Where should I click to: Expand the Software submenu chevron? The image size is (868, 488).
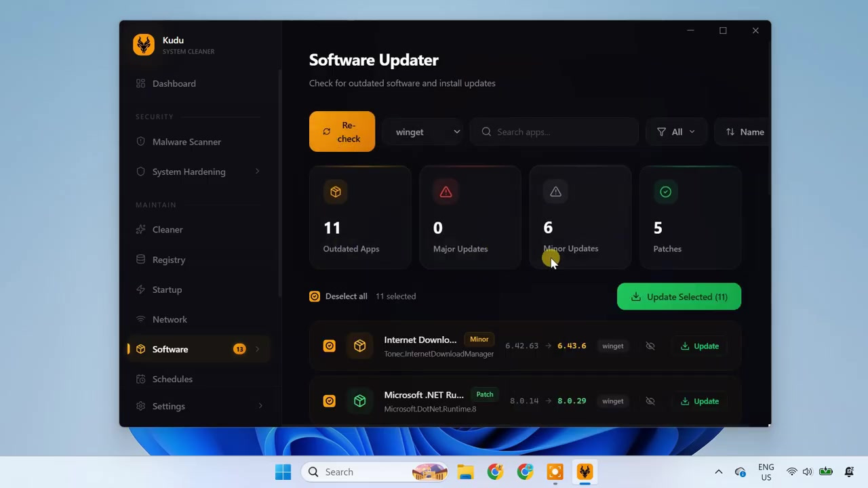pos(257,349)
